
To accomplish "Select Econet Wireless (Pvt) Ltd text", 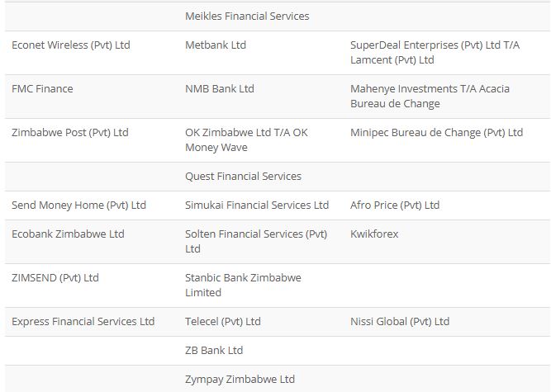I will tap(71, 45).
